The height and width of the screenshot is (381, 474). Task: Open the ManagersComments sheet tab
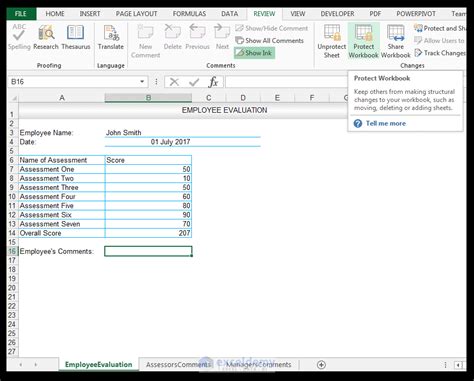259,365
